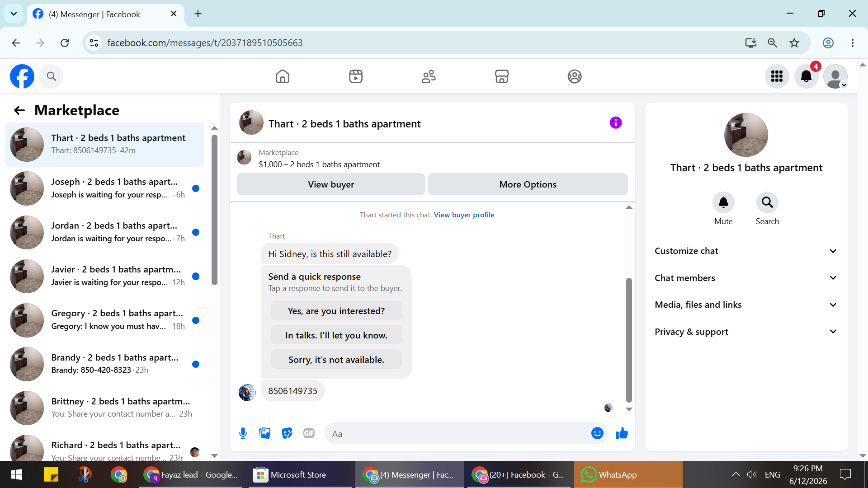Open Chrome three-dot menu
The image size is (868, 488).
click(x=853, y=43)
